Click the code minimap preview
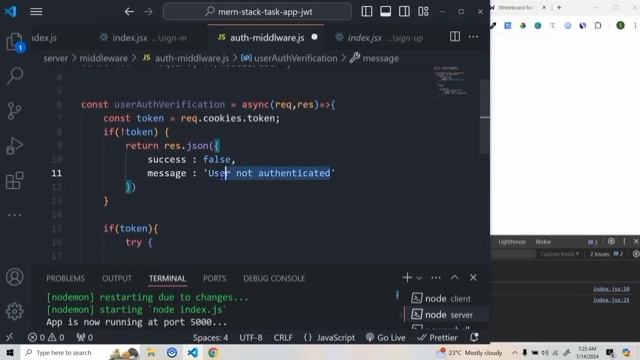The height and width of the screenshot is (360, 640). tap(451, 81)
